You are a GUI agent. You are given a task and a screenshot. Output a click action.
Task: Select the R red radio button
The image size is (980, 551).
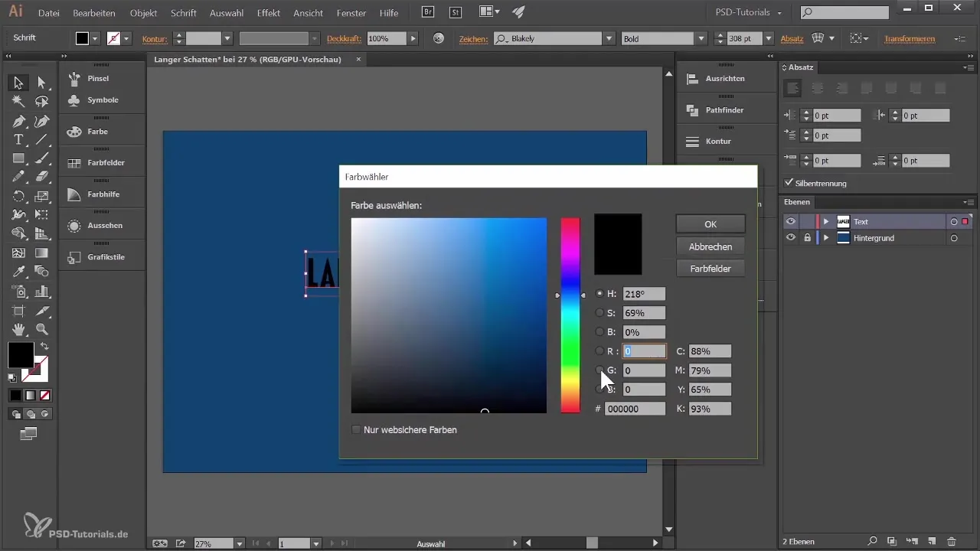click(x=599, y=350)
